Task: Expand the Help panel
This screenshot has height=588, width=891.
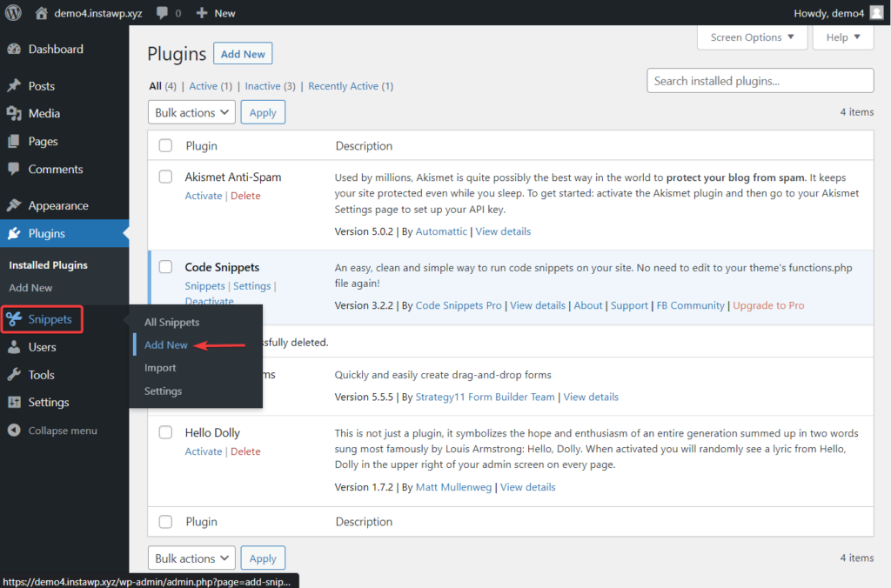Action: coord(842,37)
